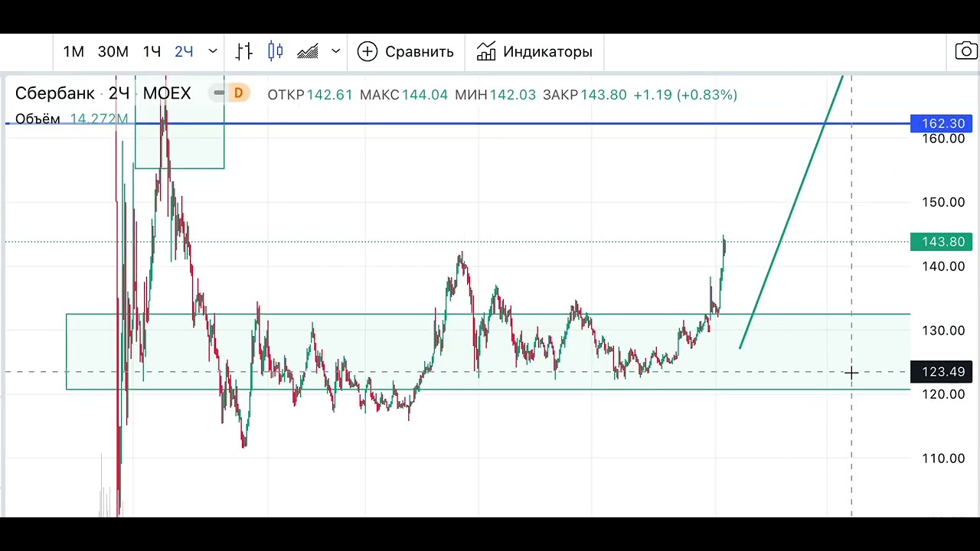Open the chart style dropdown arrow
This screenshot has height=551, width=980.
[x=335, y=51]
